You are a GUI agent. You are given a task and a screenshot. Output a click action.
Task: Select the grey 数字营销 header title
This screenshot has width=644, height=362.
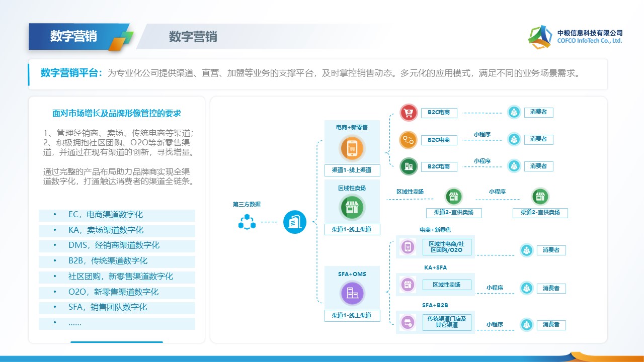point(193,37)
